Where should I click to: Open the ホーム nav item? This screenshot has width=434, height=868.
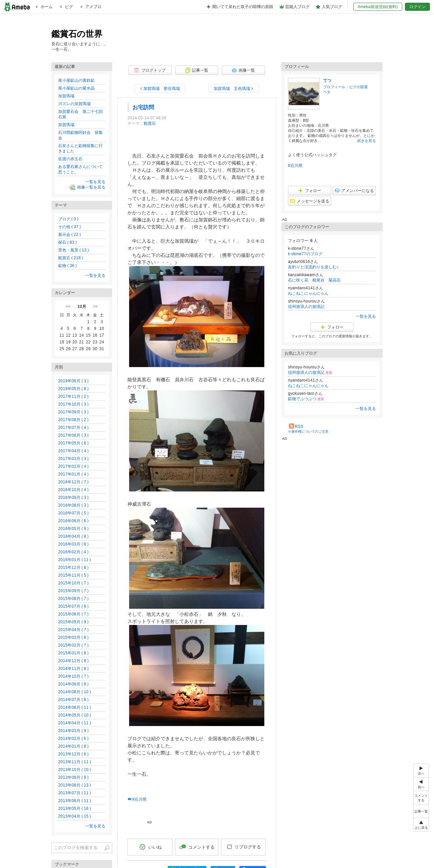pos(46,7)
